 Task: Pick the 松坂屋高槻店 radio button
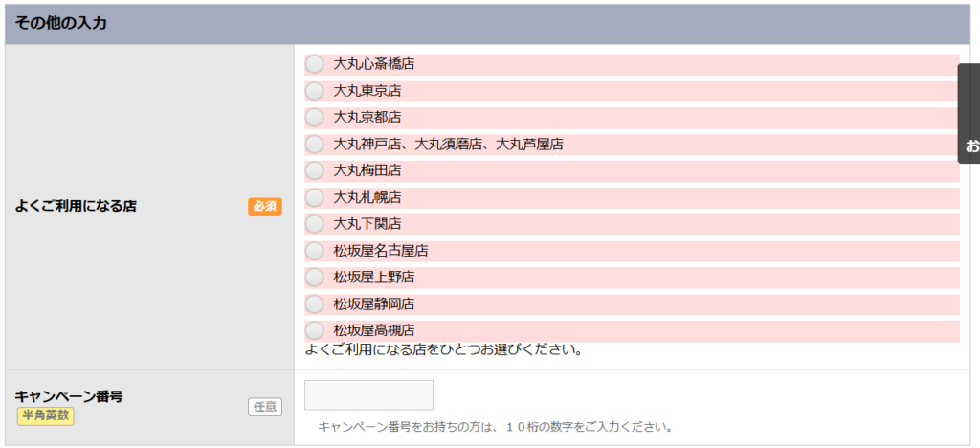[x=315, y=330]
